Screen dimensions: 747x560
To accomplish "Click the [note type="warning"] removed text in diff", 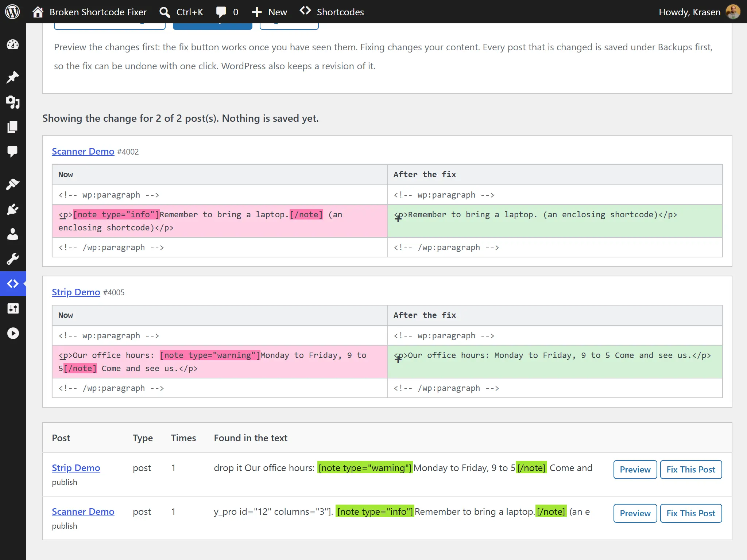I will coord(210,355).
